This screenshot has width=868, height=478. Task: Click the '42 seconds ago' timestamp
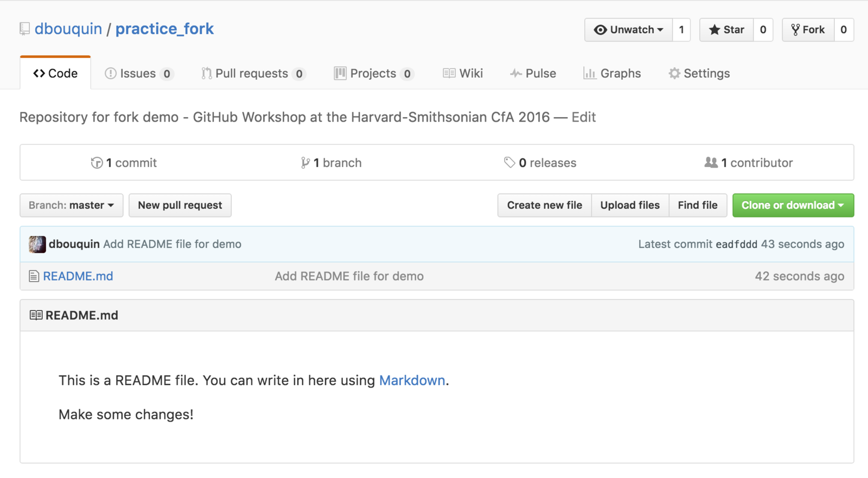coord(800,276)
